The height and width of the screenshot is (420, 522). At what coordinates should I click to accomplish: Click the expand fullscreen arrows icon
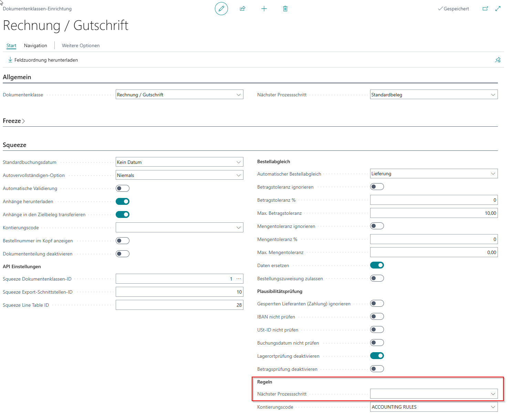498,9
